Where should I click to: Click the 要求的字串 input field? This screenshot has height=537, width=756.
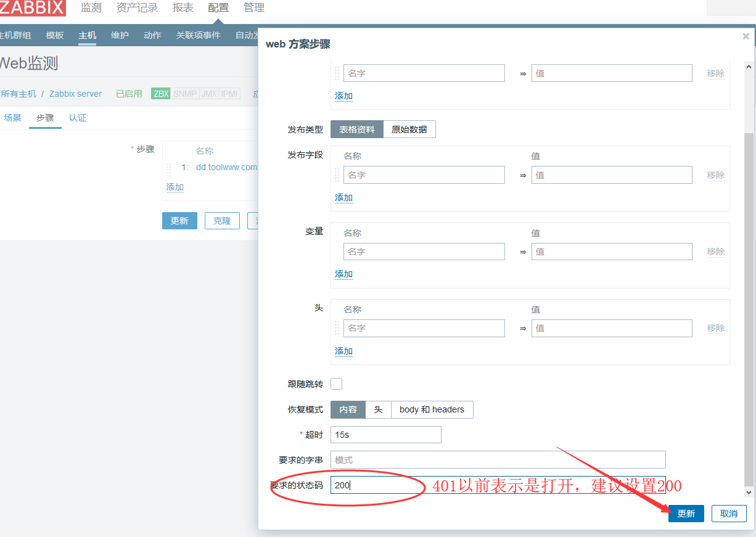pos(498,460)
